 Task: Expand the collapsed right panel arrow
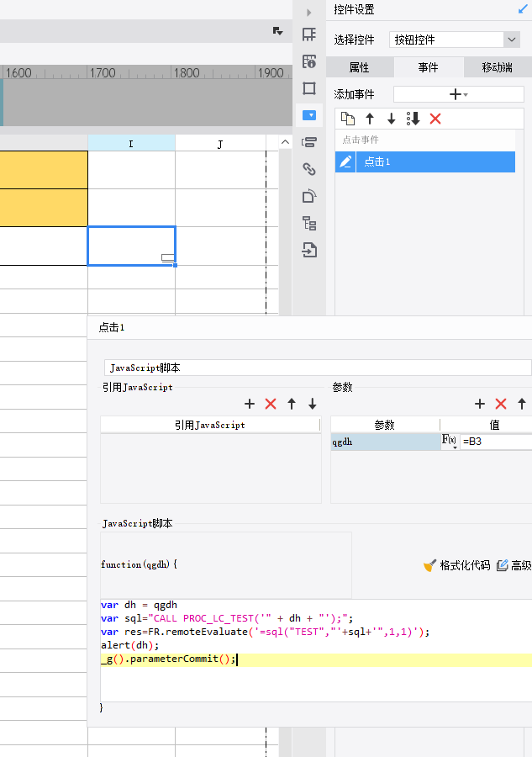point(309,13)
